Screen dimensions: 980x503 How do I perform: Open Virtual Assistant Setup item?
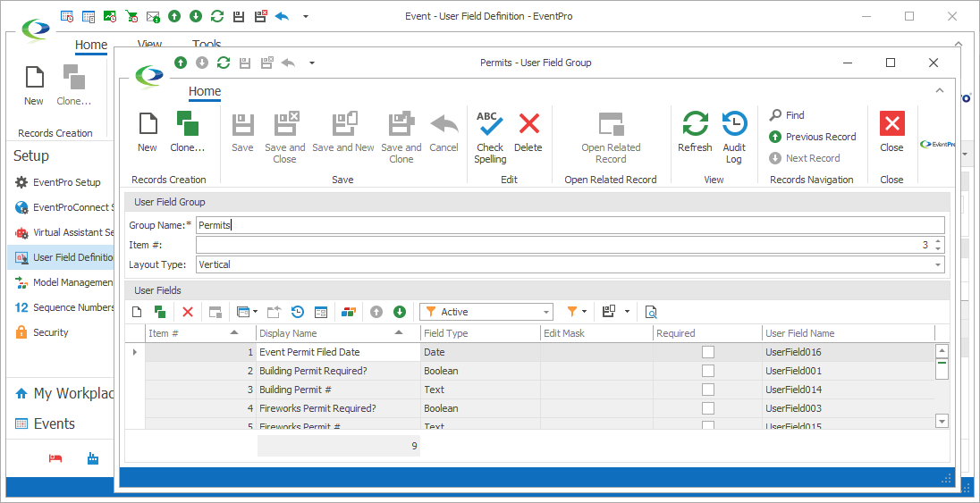click(x=60, y=232)
